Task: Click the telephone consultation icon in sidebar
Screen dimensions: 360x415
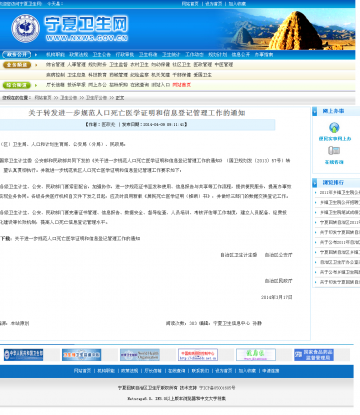Action: (x=334, y=151)
